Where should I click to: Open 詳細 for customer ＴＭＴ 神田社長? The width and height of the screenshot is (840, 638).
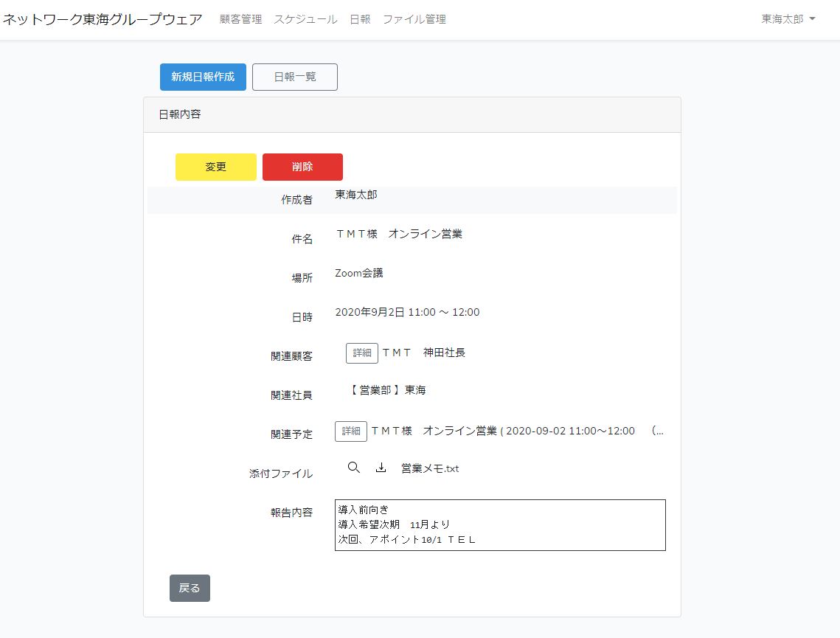click(362, 353)
